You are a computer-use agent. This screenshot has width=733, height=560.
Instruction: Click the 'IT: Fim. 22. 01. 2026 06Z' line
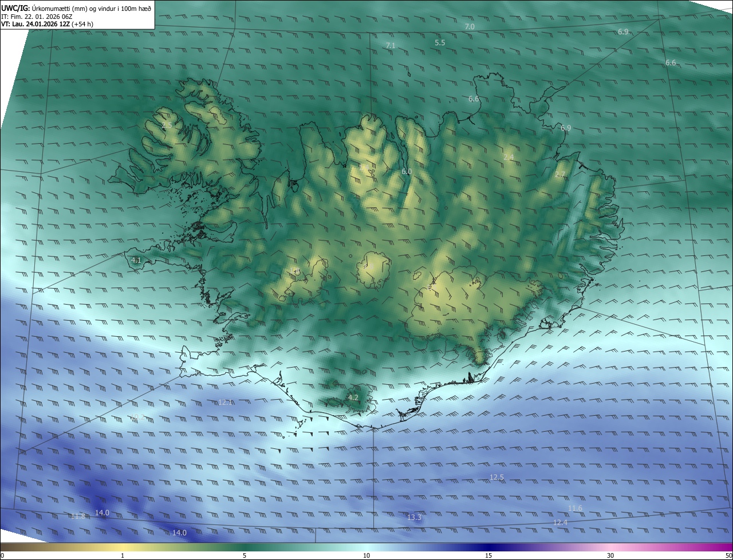(x=37, y=17)
